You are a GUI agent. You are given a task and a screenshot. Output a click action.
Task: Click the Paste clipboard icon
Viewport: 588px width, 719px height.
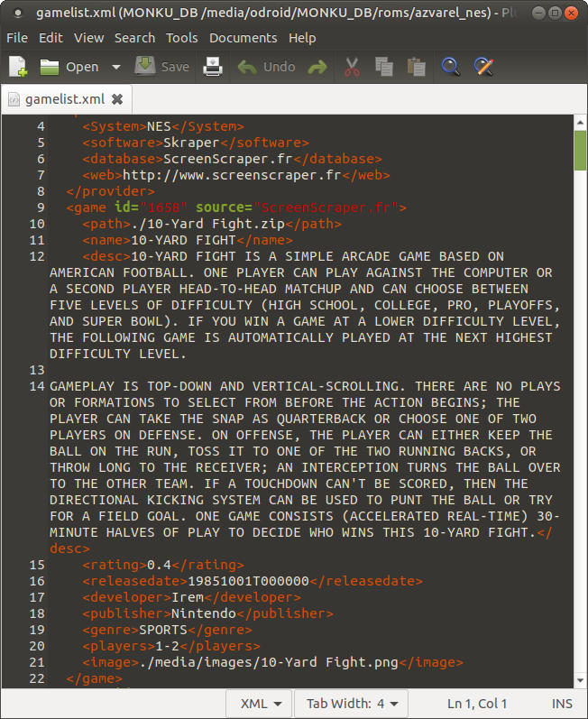(416, 67)
